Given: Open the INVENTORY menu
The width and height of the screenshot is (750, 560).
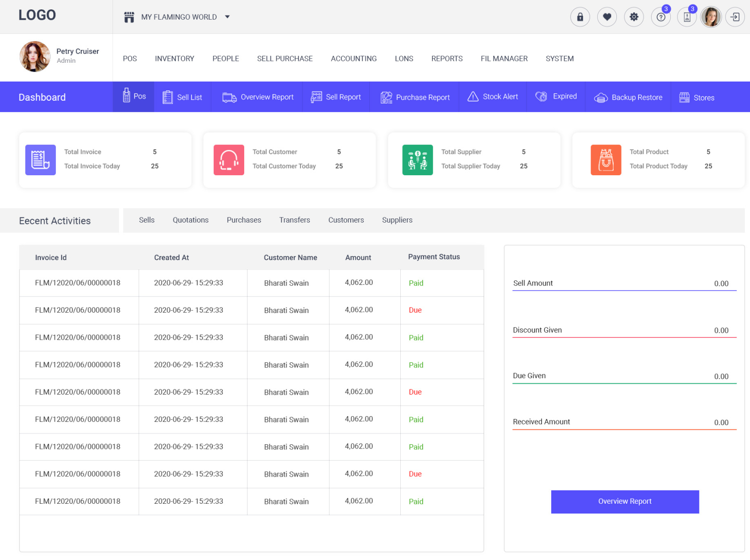Looking at the screenshot, I should (174, 59).
